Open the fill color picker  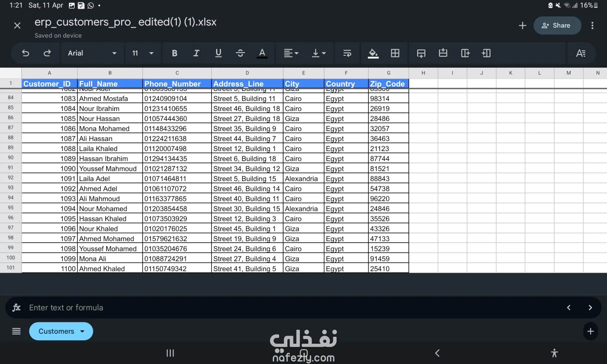coord(373,53)
